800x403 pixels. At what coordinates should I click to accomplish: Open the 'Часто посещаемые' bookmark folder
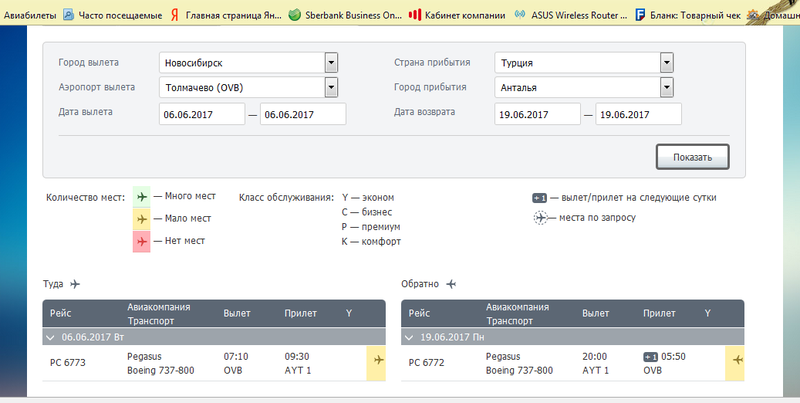113,15
